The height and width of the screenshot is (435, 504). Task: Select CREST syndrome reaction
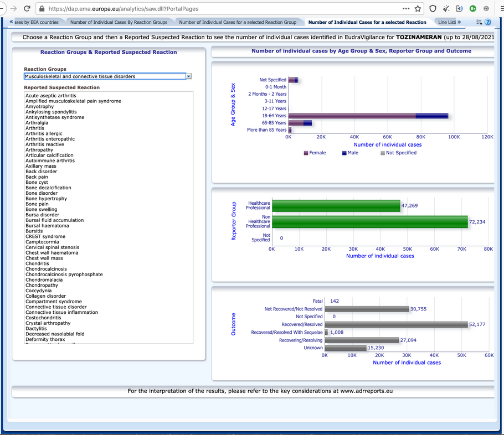coord(45,236)
